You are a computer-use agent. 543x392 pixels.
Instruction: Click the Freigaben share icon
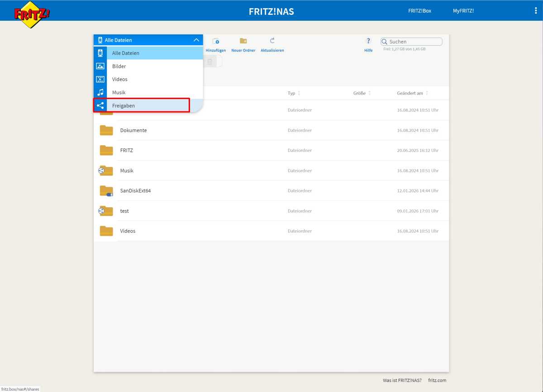click(x=100, y=105)
